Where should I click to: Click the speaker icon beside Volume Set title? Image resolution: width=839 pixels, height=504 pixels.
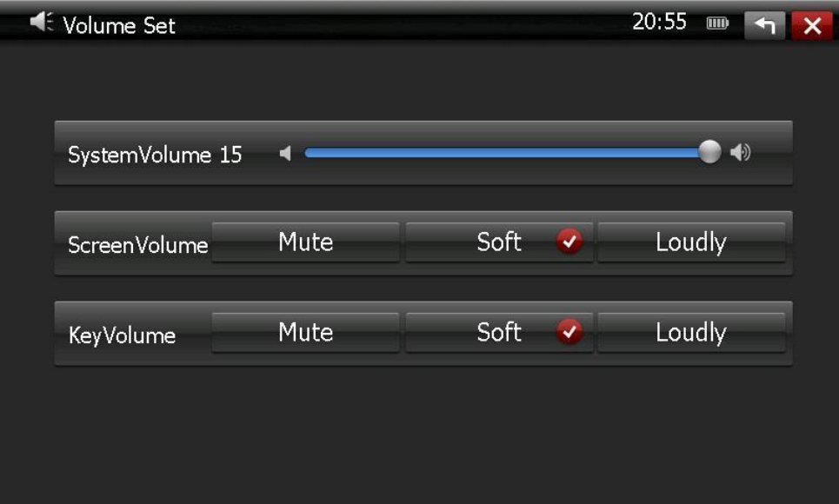(41, 23)
